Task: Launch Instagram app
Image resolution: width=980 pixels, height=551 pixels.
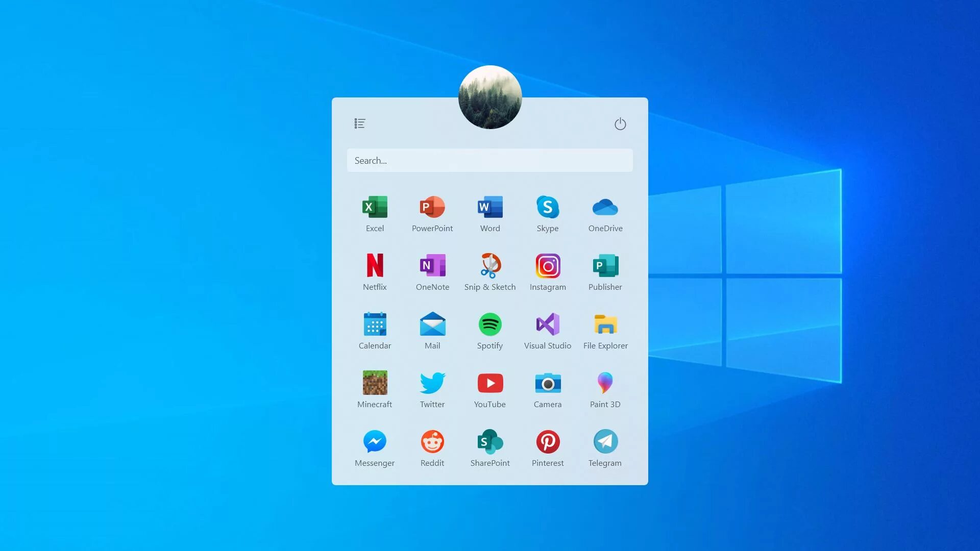Action: point(547,265)
